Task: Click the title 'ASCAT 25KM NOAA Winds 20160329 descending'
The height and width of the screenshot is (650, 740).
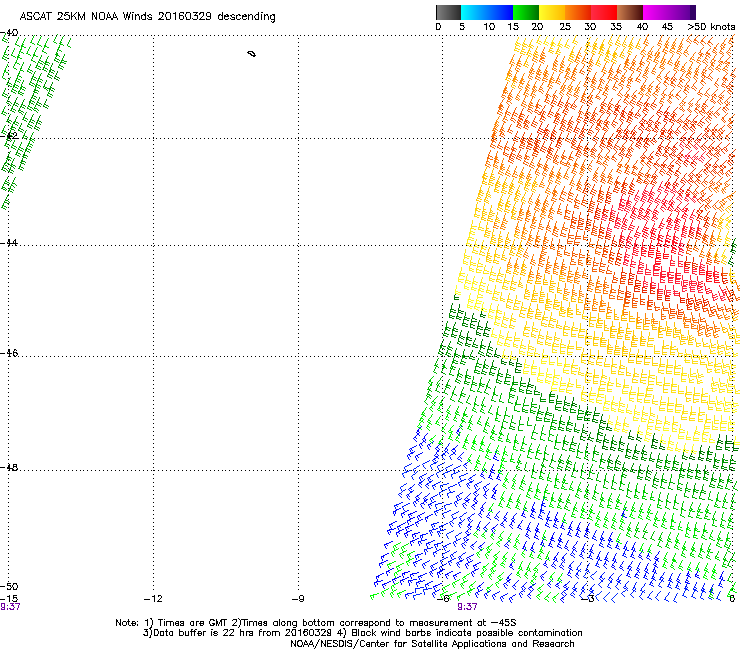Action: [x=147, y=16]
